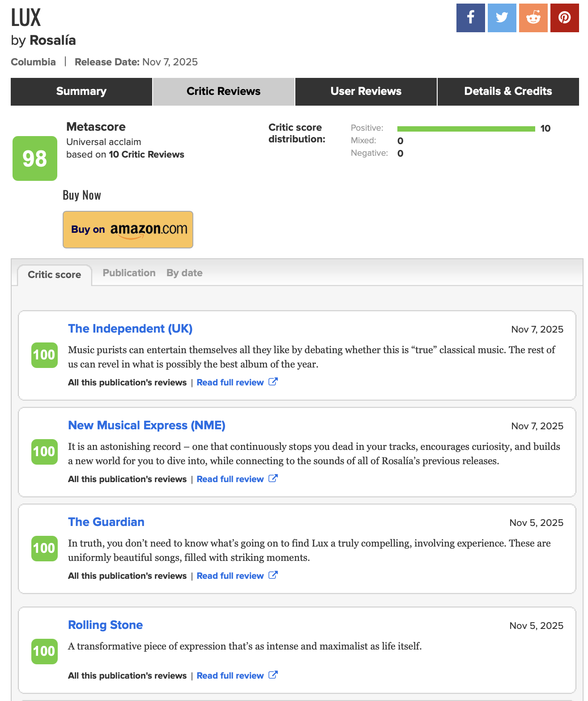Sort reviews By date

click(x=184, y=273)
